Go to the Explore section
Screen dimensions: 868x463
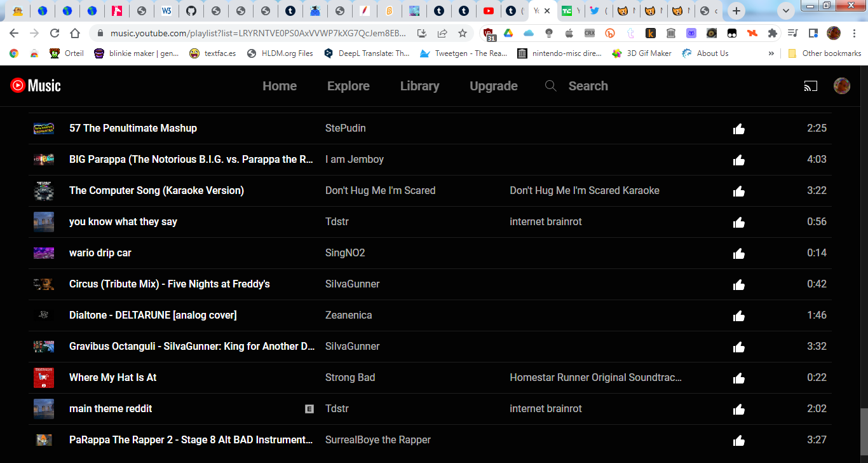348,86
